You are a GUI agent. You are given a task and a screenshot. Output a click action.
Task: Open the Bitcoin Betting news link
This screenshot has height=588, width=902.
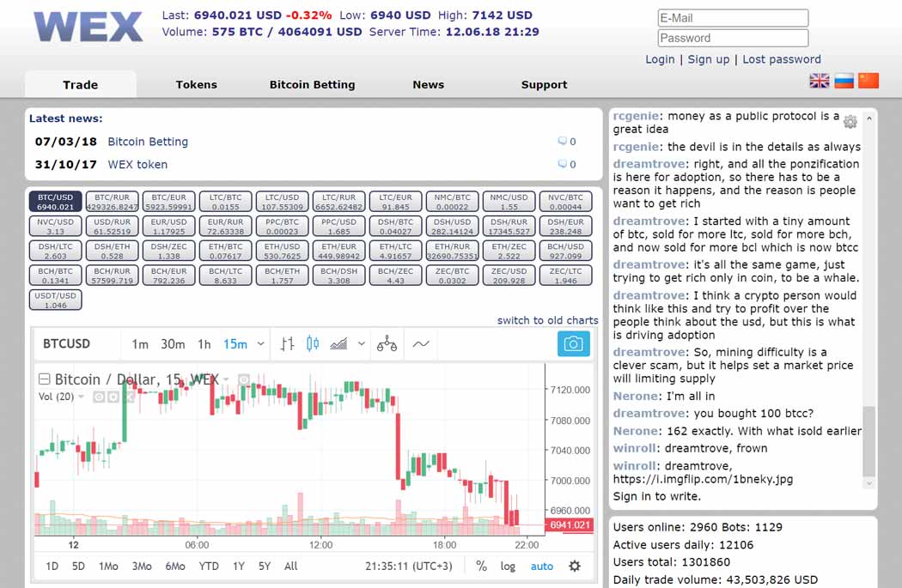(148, 142)
